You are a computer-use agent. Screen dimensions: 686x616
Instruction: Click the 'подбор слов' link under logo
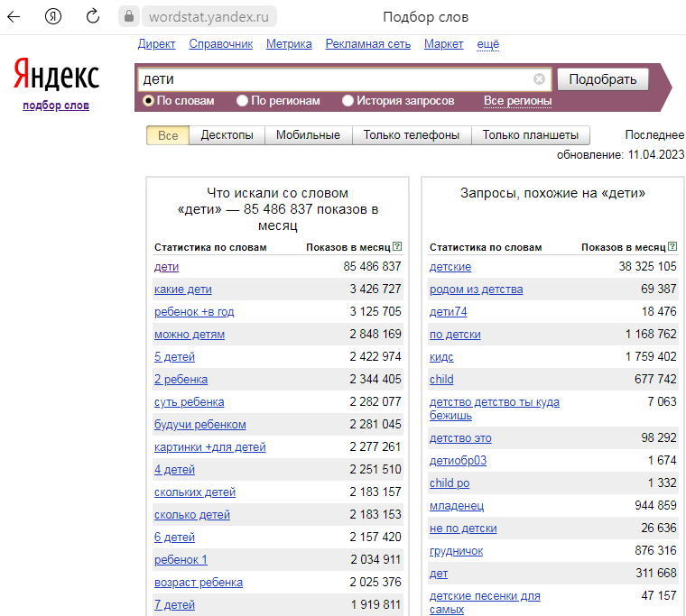pyautogui.click(x=56, y=106)
